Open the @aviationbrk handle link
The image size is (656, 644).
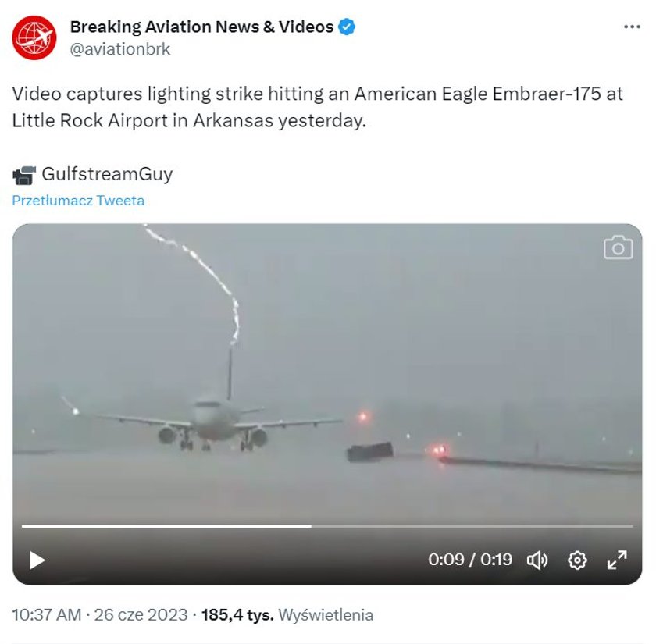120,49
